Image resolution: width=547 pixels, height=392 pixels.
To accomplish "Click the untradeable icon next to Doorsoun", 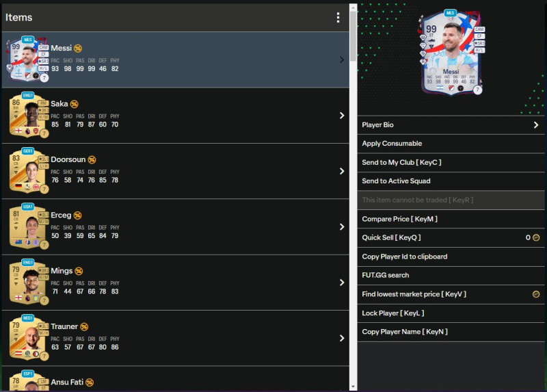I will 92,159.
